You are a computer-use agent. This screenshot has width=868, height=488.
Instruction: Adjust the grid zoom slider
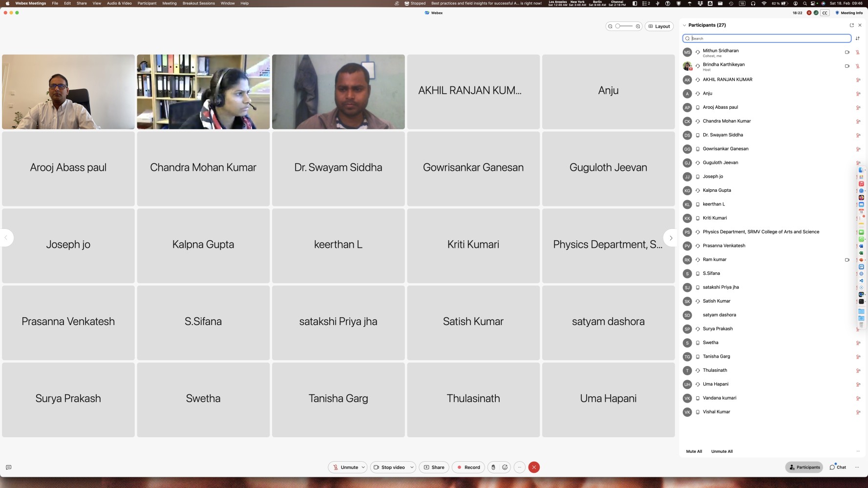[624, 26]
